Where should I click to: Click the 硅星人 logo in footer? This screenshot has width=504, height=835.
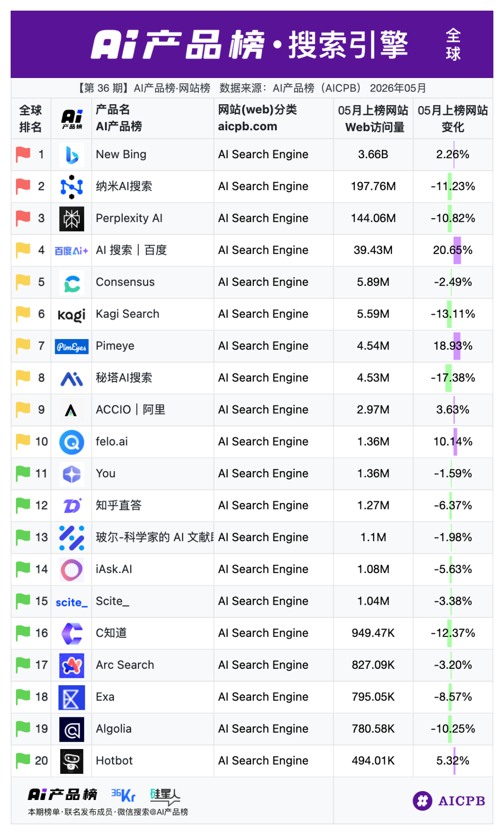(x=165, y=796)
